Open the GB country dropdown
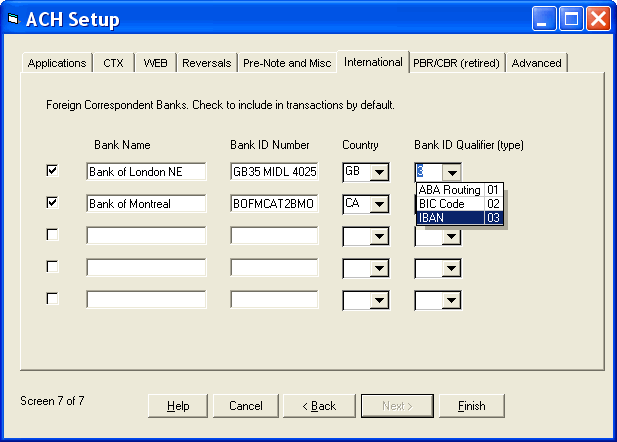Viewport: 617px width, 442px height. click(378, 172)
